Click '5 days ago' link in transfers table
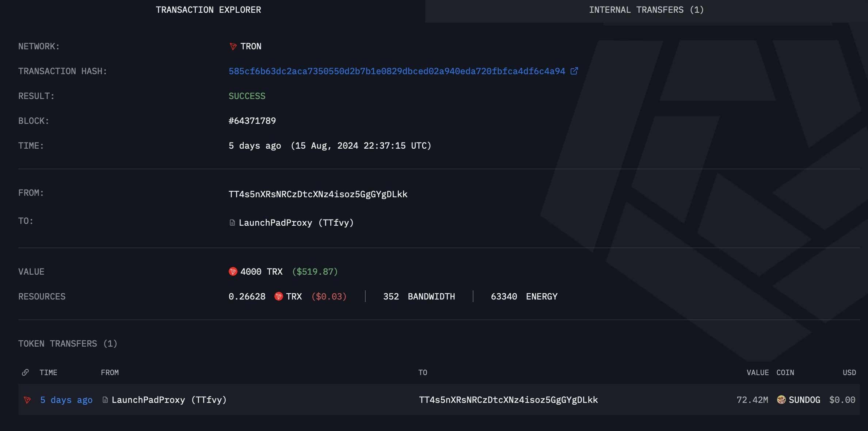 coord(66,400)
